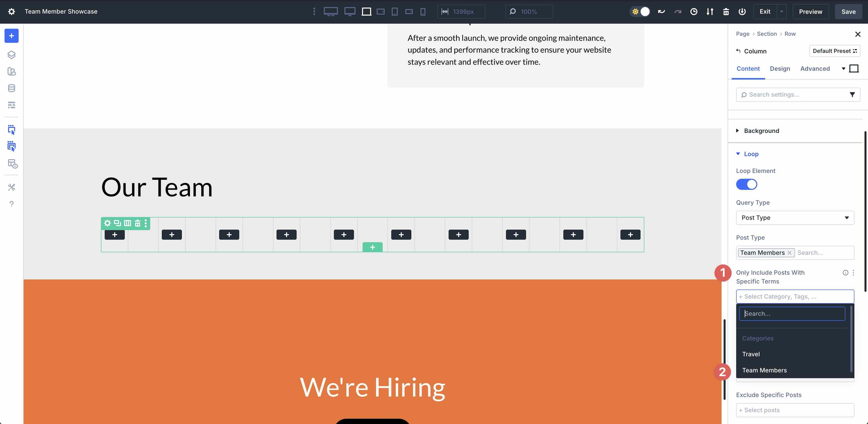Click the Save button

pyautogui.click(x=848, y=11)
